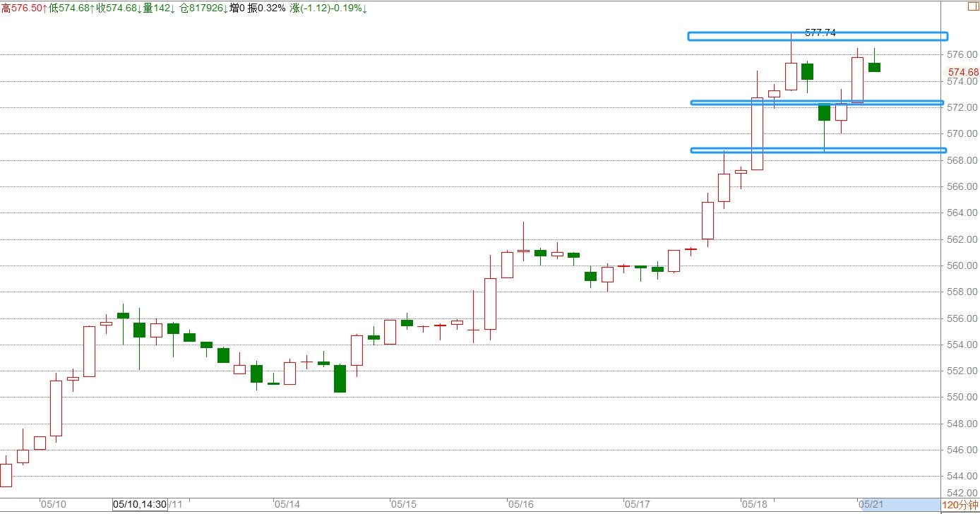
Task: Click the 高576.50 high value in header
Action: pos(23,8)
